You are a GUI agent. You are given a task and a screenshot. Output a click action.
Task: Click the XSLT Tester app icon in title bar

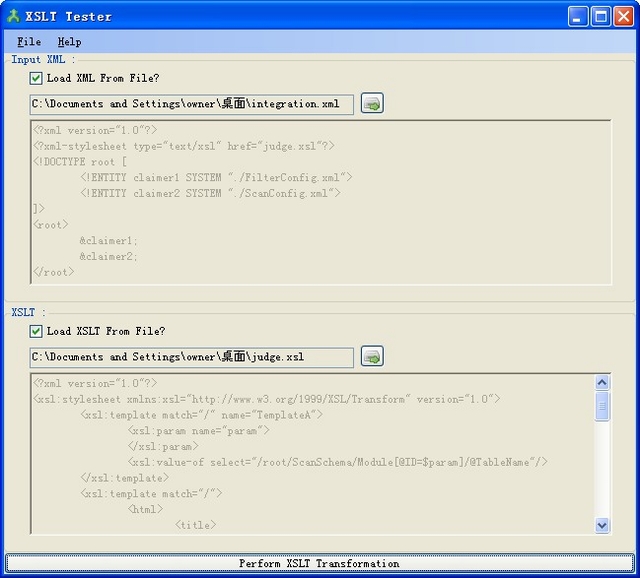coord(14,16)
